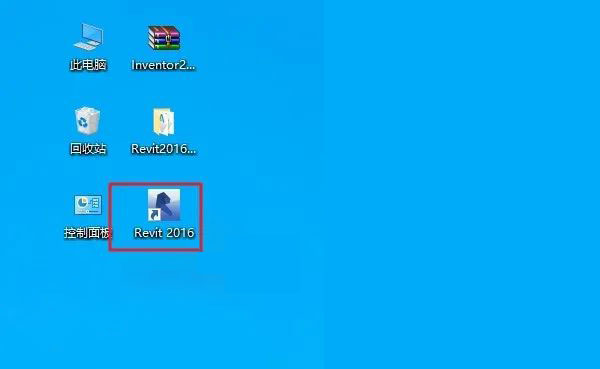The width and height of the screenshot is (600, 369).
Task: Select the Revit2016... folder icon
Action: [x=164, y=122]
